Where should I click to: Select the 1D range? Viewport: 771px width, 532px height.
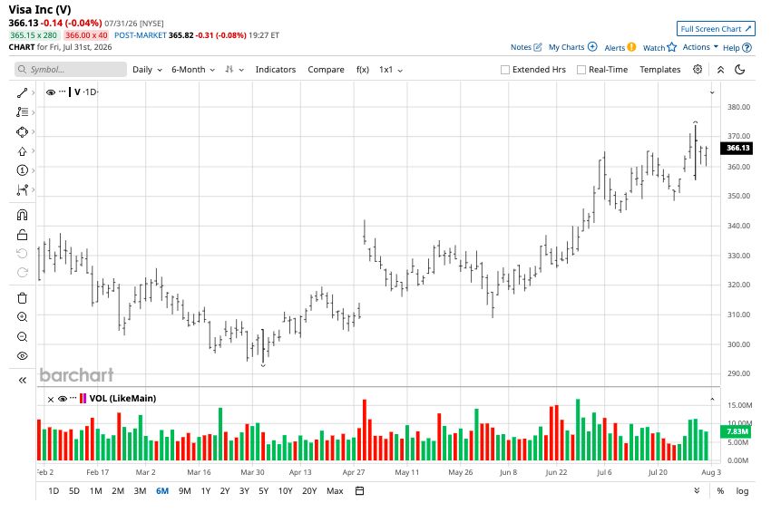coord(54,491)
